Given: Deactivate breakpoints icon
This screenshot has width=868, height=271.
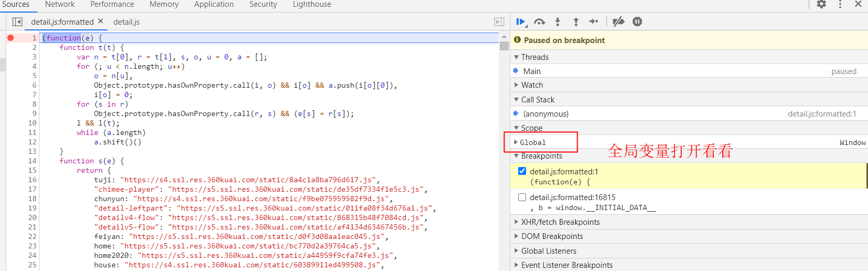Looking at the screenshot, I should tap(619, 22).
